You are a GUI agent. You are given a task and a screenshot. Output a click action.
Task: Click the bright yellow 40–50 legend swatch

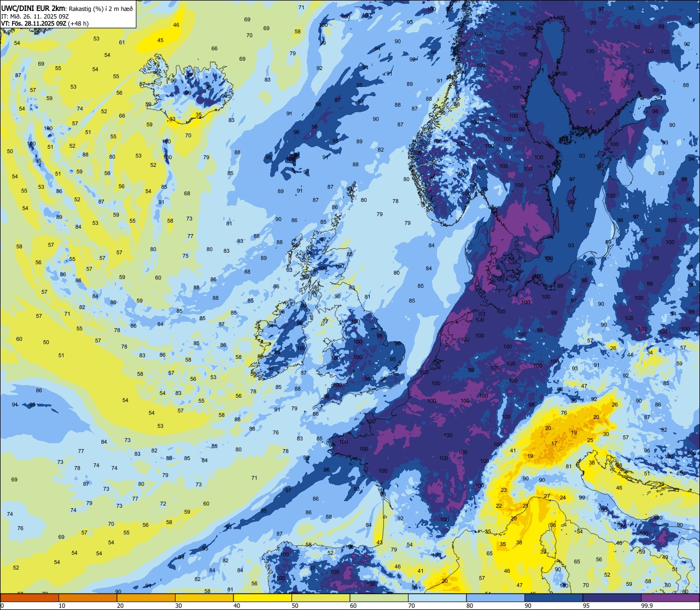(x=262, y=597)
